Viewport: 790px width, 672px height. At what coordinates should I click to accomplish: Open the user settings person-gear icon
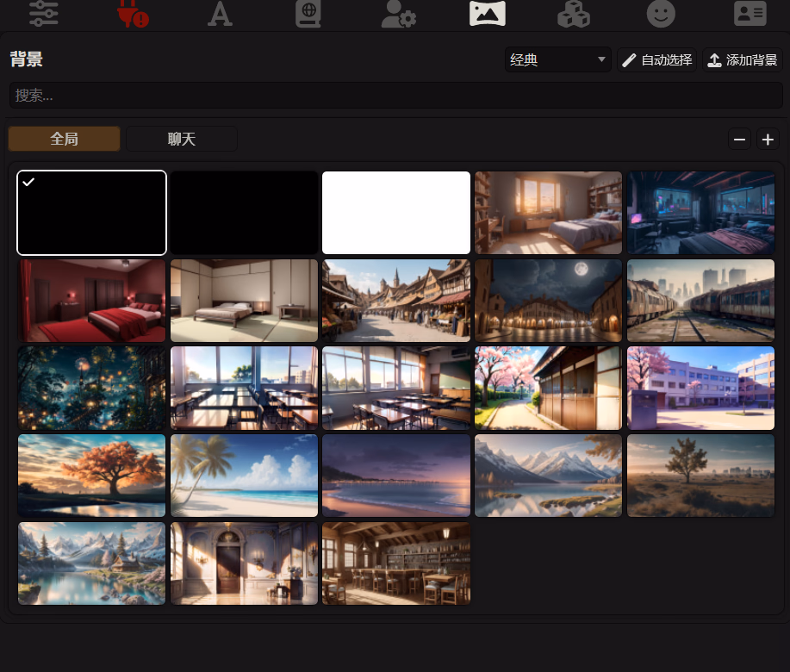[x=398, y=14]
